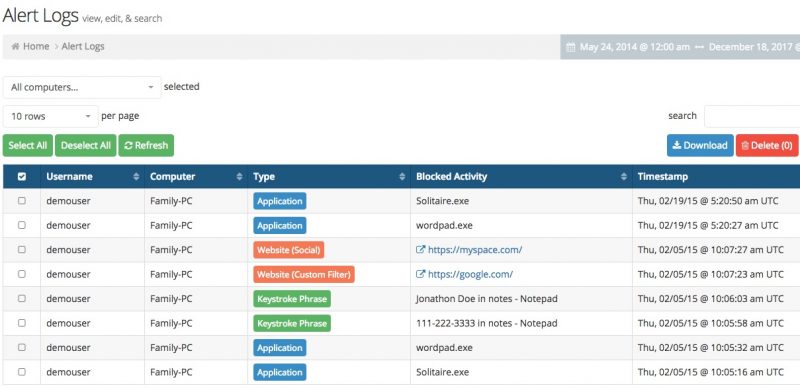Click the red Delete (0) button
This screenshot has height=388, width=800.
767,146
